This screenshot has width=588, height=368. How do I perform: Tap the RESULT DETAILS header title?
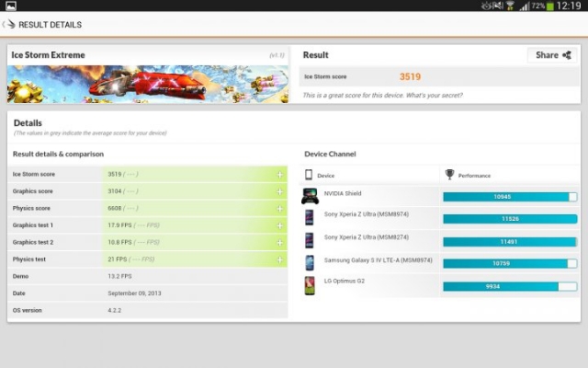click(50, 25)
